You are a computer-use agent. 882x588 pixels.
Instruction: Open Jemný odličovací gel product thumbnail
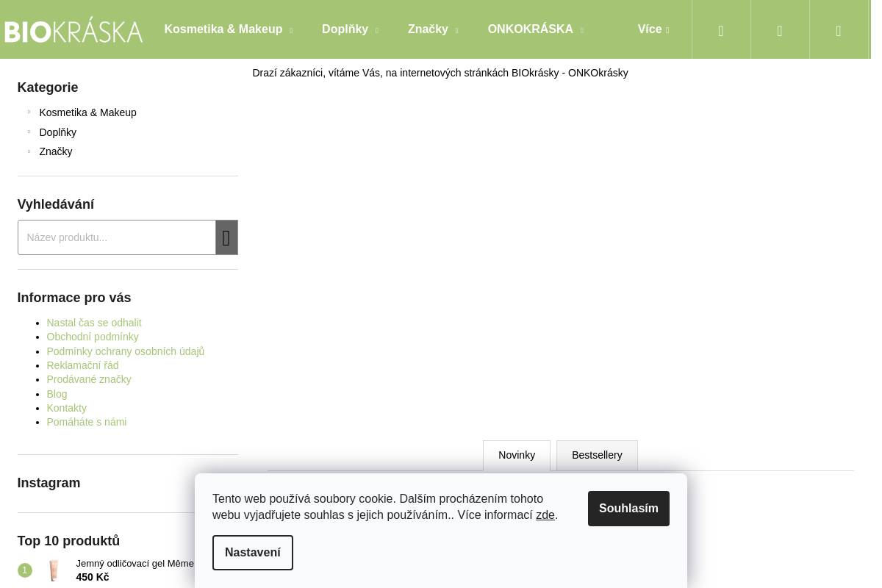[54, 570]
